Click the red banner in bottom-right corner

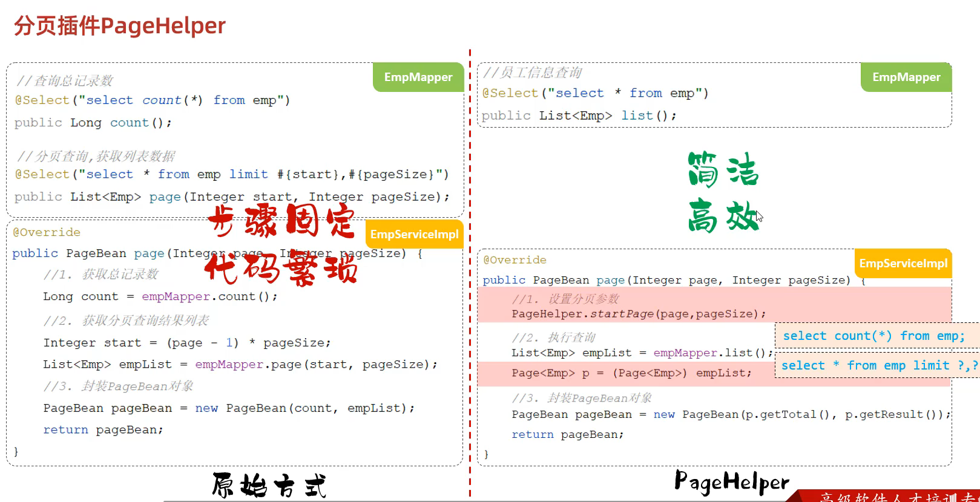click(890, 496)
